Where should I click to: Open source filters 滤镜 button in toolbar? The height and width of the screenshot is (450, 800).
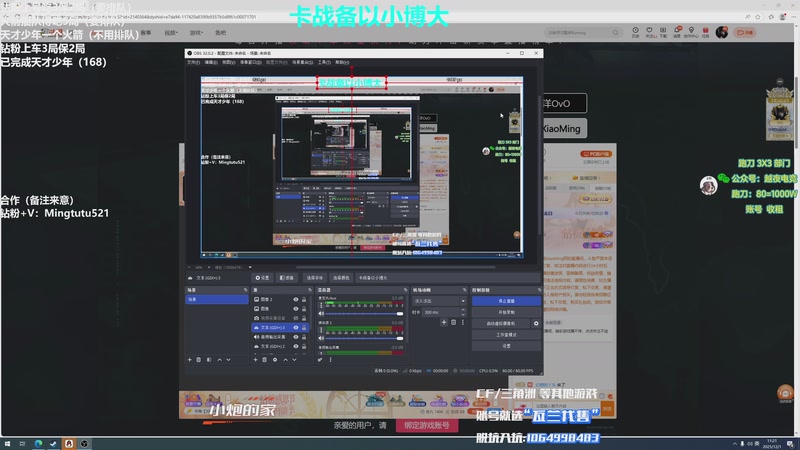tap(287, 278)
